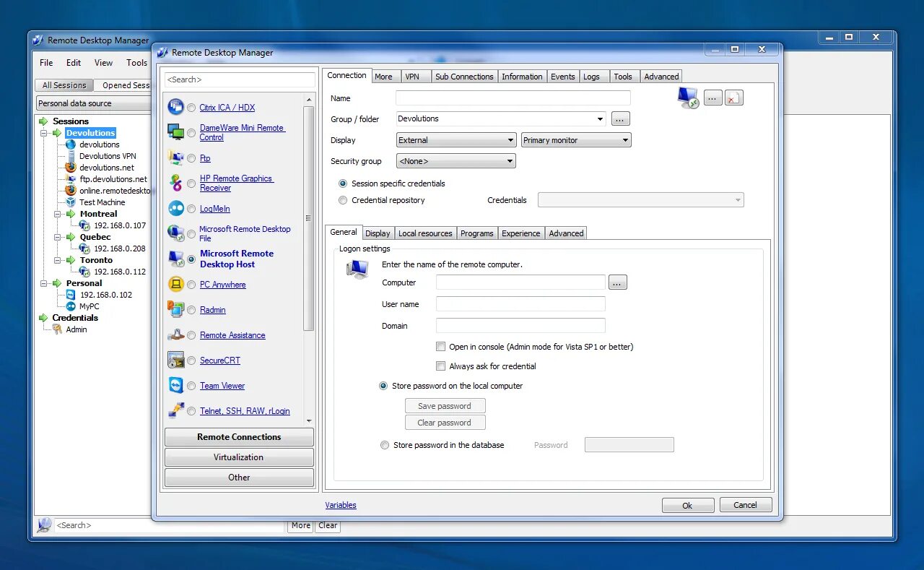
Task: Open Personal data source dropdown in main window
Action: coord(94,103)
